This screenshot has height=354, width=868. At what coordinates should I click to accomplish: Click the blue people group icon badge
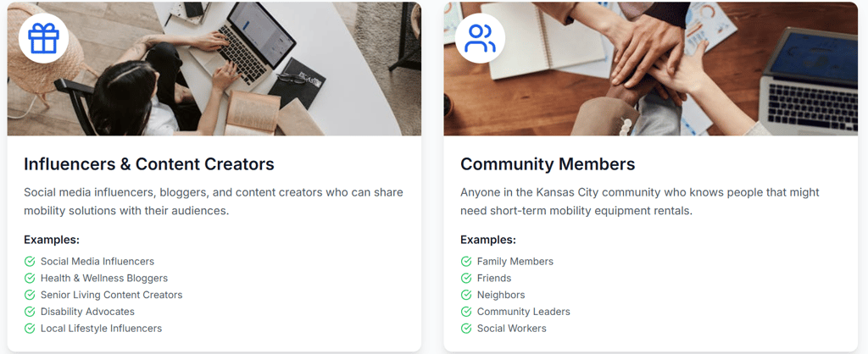[480, 37]
